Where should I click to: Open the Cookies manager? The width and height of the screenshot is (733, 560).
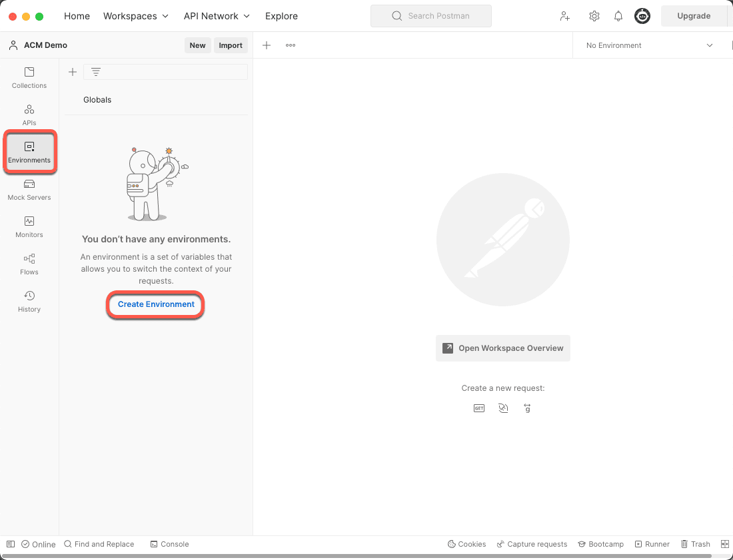point(466,544)
